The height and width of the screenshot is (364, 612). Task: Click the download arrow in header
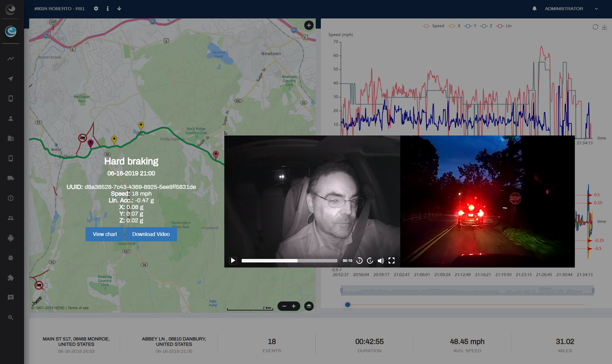coord(119,9)
